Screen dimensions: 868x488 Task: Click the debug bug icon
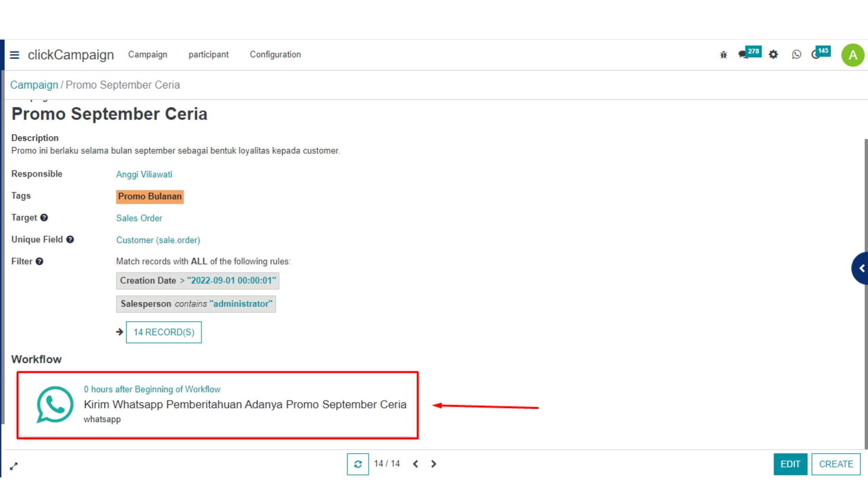[x=724, y=55]
